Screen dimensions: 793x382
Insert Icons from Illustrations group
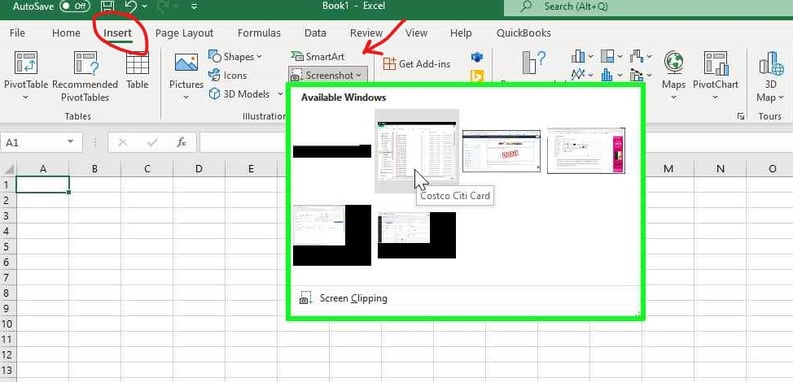coord(228,75)
